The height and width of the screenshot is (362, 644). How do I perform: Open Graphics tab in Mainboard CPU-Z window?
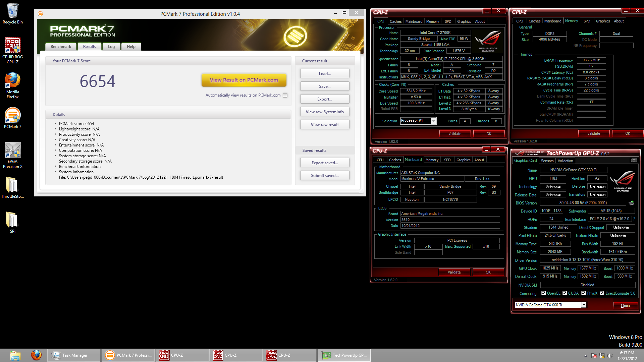click(x=463, y=160)
